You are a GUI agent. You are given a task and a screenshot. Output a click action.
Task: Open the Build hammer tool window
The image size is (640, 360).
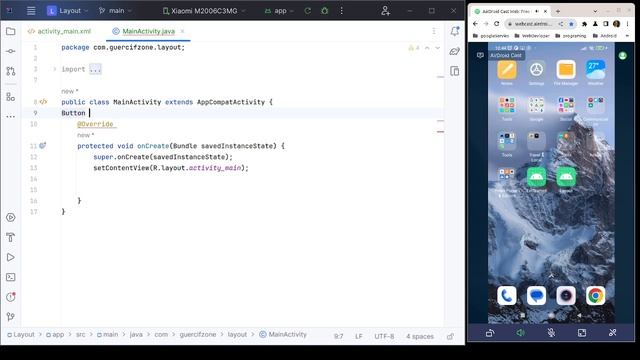(x=11, y=237)
